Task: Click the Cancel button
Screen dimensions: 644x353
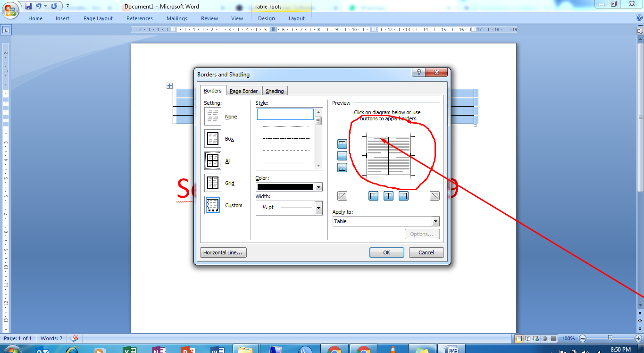Action: [x=426, y=252]
